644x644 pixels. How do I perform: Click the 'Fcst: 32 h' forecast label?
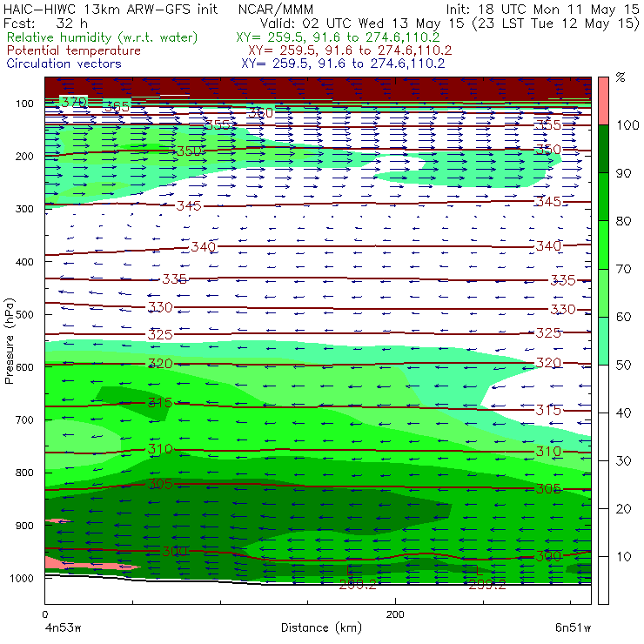click(45, 23)
